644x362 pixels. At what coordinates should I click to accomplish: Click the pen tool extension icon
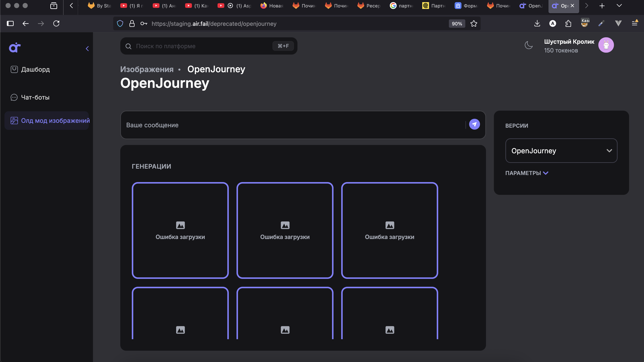coord(601,23)
